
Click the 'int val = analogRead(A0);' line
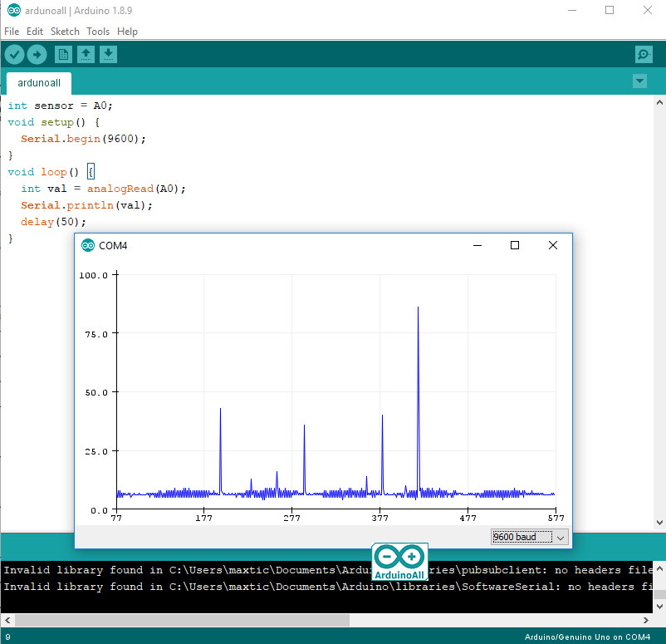point(103,189)
